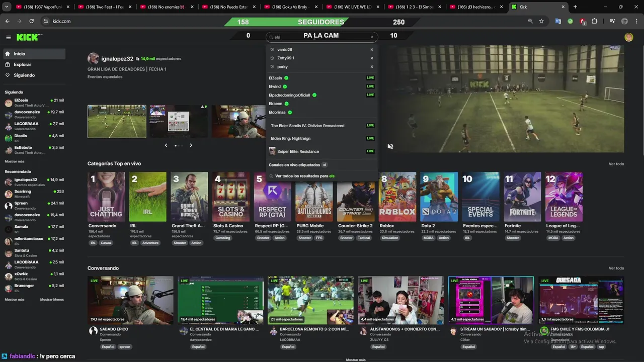The image size is (644, 362).
Task: Choose Elwind in search suggestions
Action: [321, 86]
